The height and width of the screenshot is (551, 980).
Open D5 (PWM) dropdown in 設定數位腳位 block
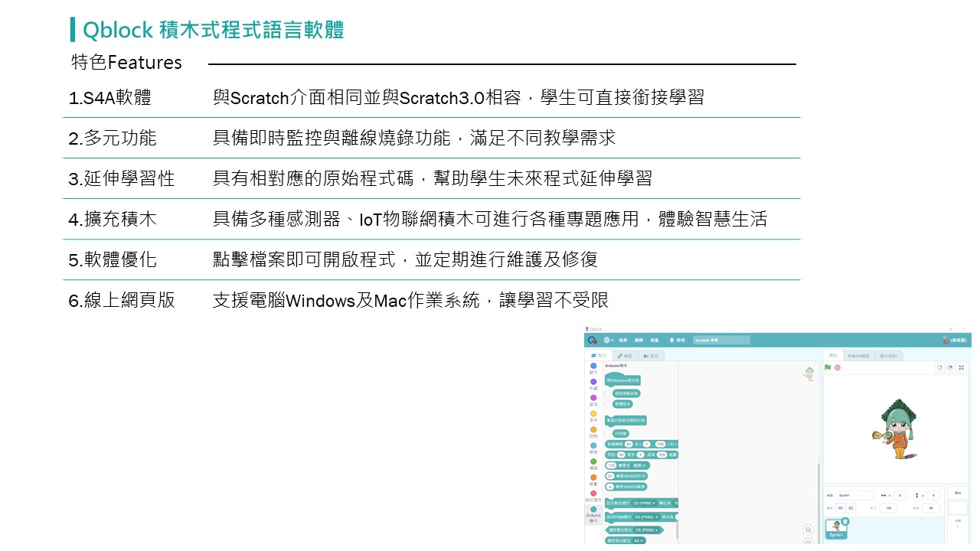[x=645, y=503]
